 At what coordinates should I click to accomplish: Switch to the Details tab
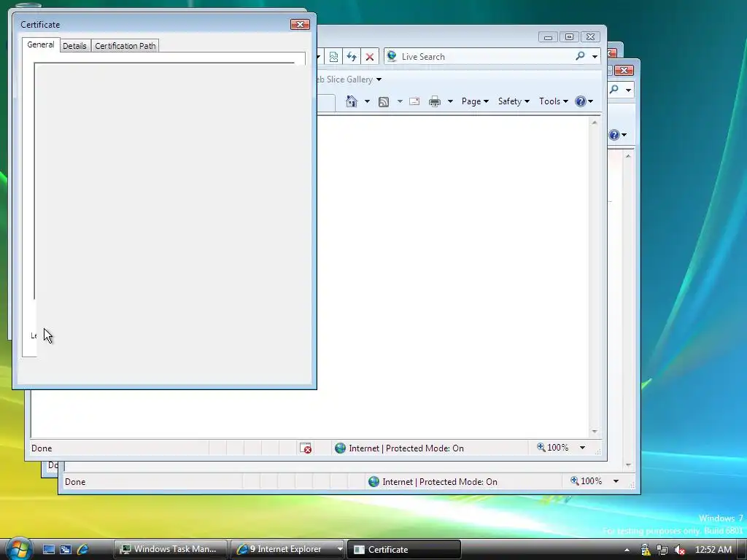pyautogui.click(x=75, y=46)
